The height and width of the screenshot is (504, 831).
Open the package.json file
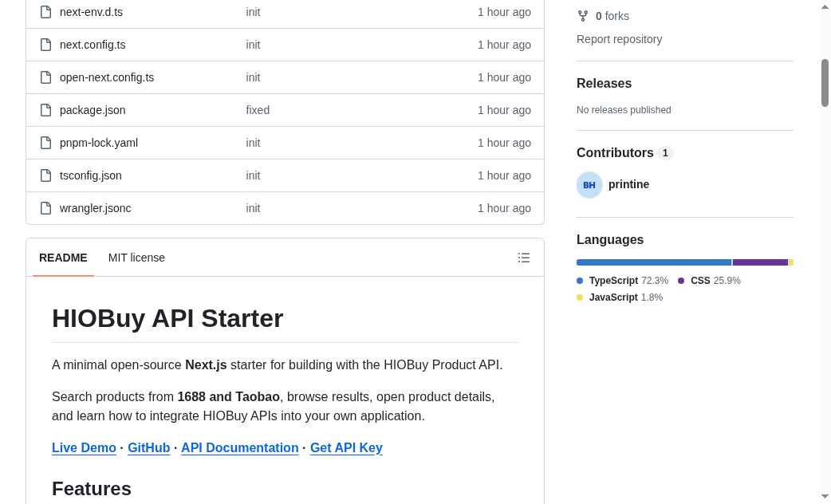tap(93, 110)
